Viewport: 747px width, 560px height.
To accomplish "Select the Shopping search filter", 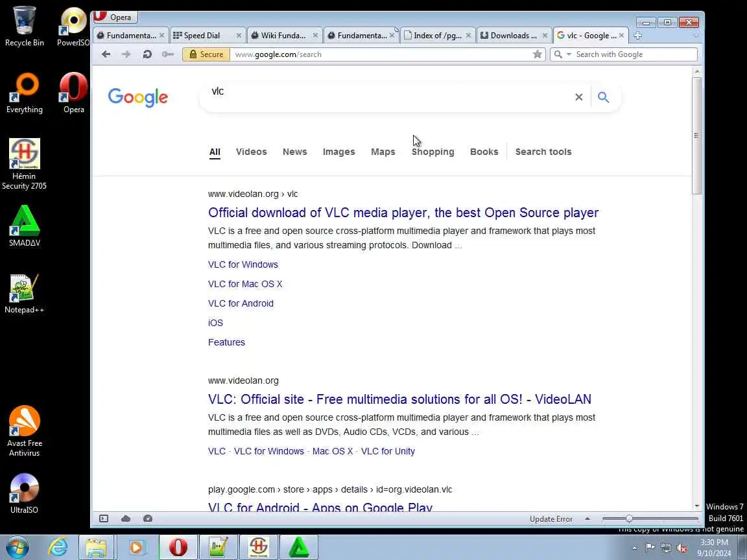I will click(x=433, y=152).
